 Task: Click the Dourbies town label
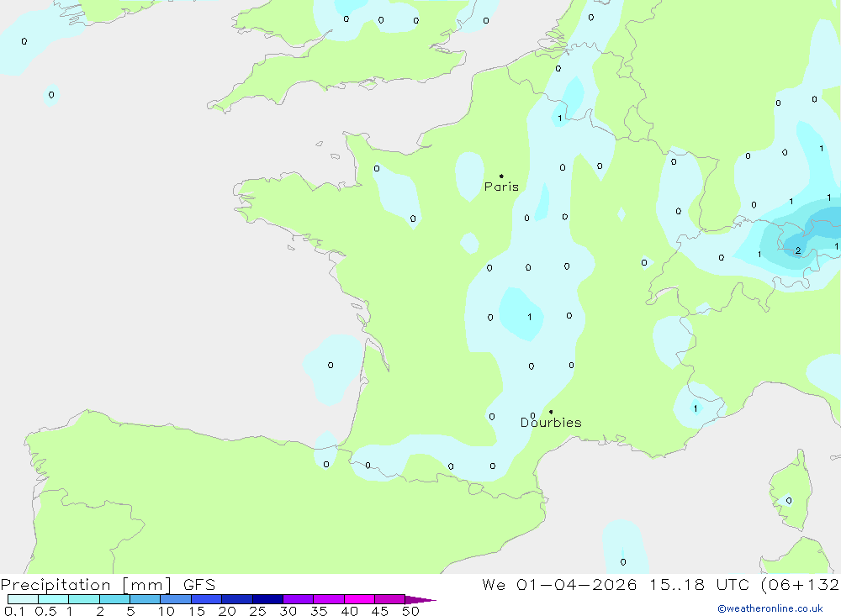click(x=551, y=423)
